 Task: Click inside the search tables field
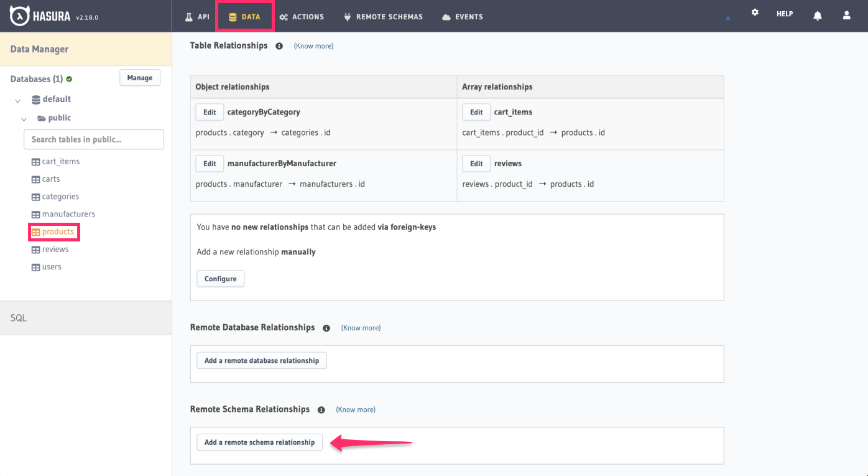click(x=93, y=139)
